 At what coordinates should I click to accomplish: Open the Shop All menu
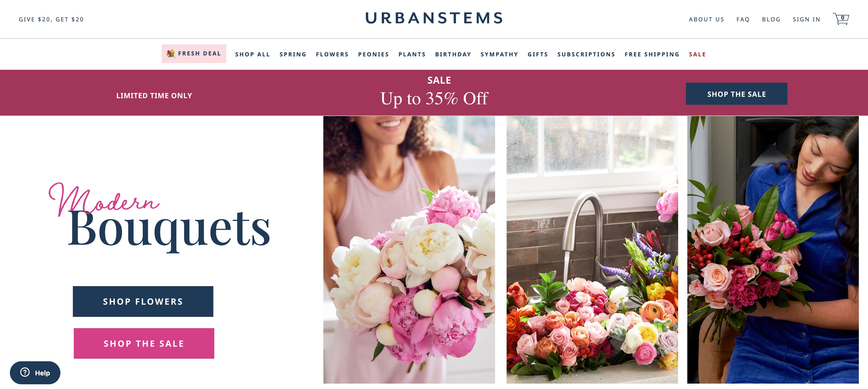pyautogui.click(x=252, y=54)
